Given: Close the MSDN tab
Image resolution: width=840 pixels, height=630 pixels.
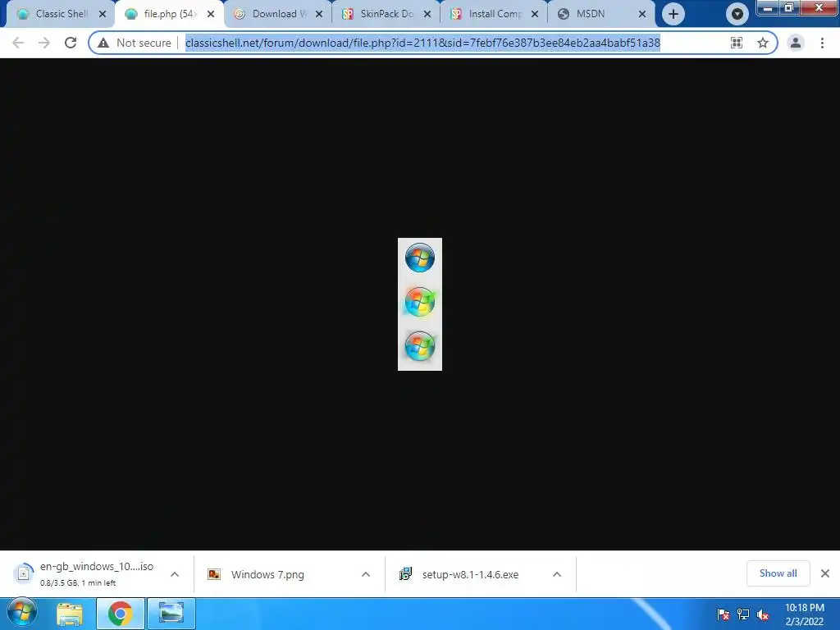Looking at the screenshot, I should tap(642, 14).
